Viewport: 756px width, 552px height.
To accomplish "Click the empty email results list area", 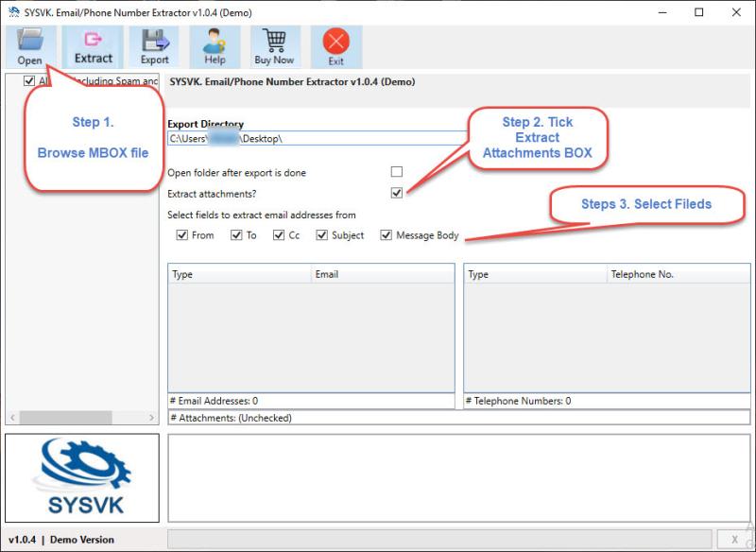I will coord(311,337).
